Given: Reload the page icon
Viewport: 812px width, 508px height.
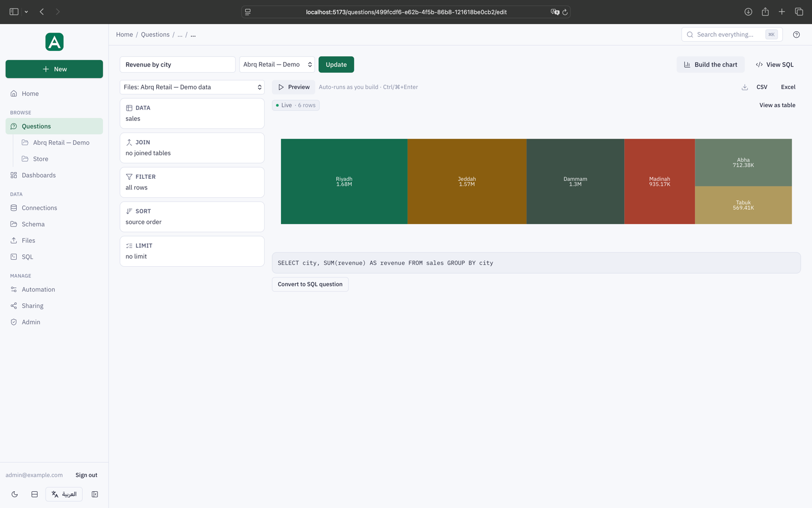Looking at the screenshot, I should 565,12.
